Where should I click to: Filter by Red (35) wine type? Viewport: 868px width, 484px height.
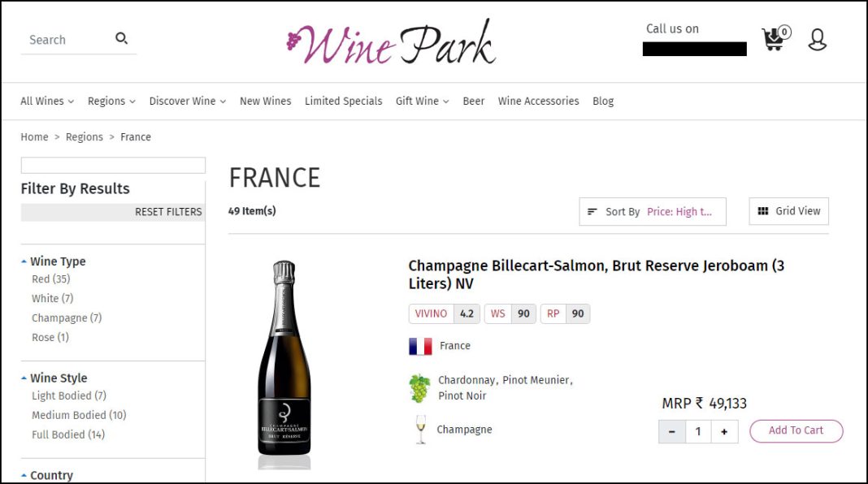tap(50, 279)
